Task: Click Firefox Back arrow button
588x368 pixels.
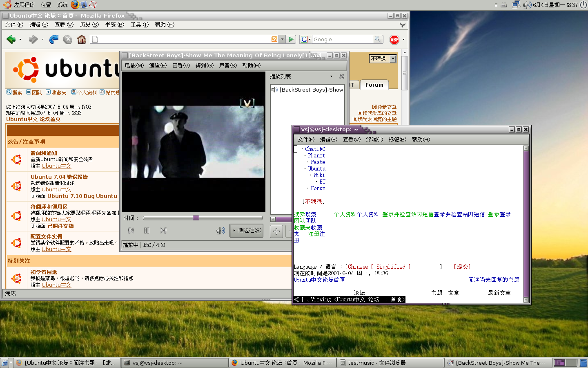Action: (x=11, y=39)
